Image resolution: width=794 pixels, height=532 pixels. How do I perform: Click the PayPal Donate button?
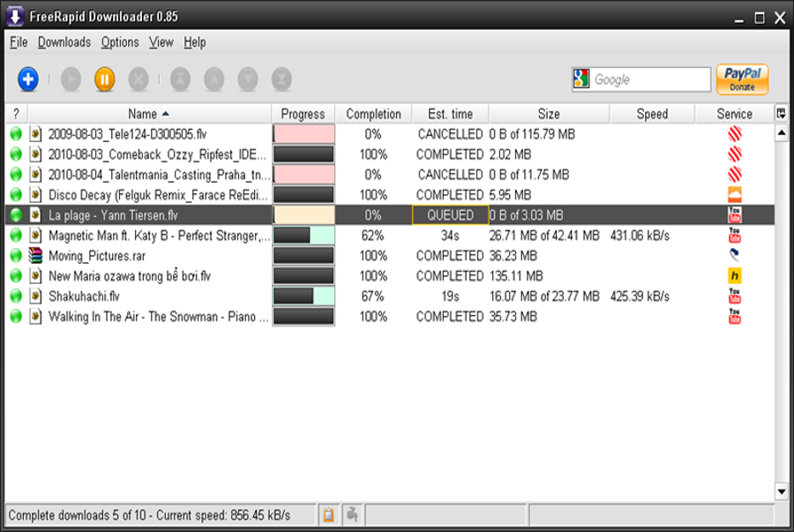[x=742, y=79]
